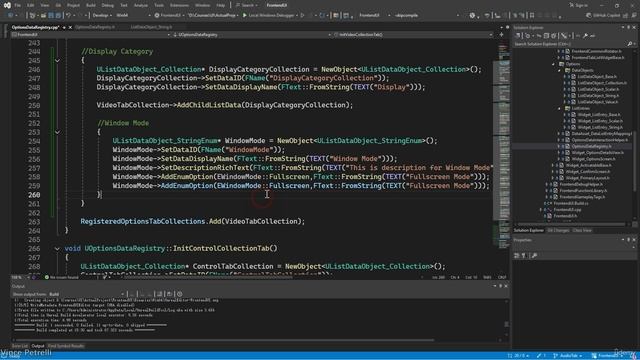This screenshot has height=360, width=640.
Task: Open the InitVideoCollectionTab member dropdown
Action: (x=412, y=35)
